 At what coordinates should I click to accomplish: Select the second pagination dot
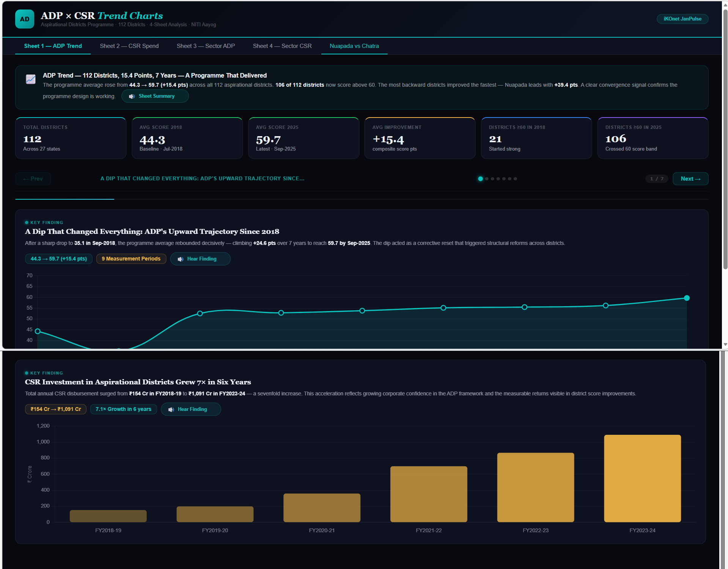(487, 179)
